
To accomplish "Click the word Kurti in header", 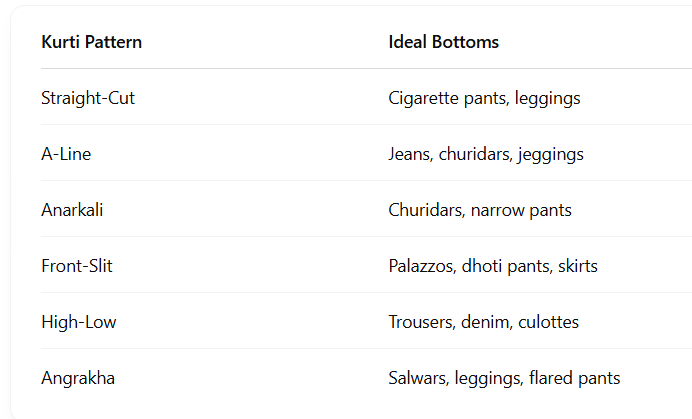I will pyautogui.click(x=60, y=42).
